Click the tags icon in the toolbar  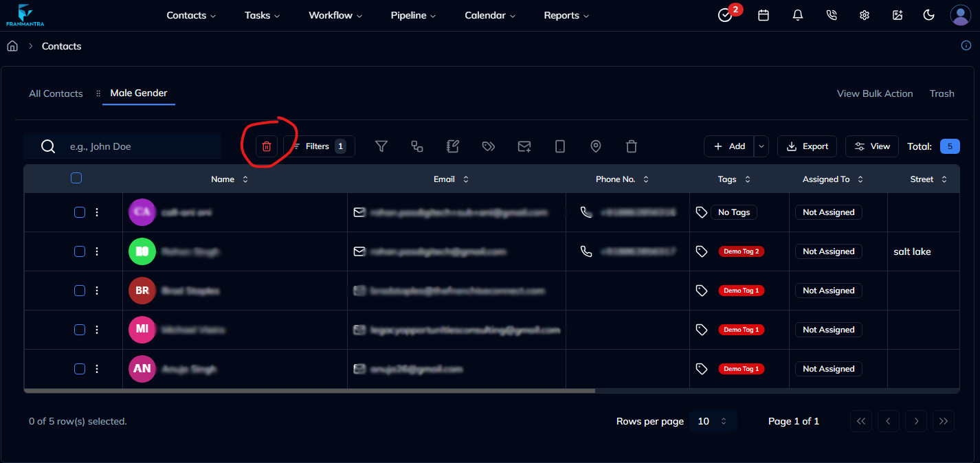point(489,146)
